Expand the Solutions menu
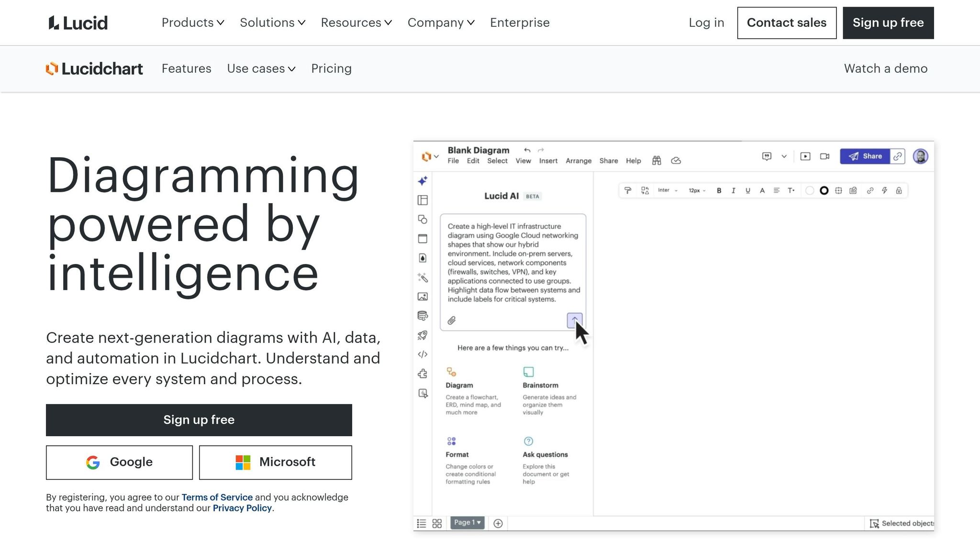 pyautogui.click(x=273, y=22)
